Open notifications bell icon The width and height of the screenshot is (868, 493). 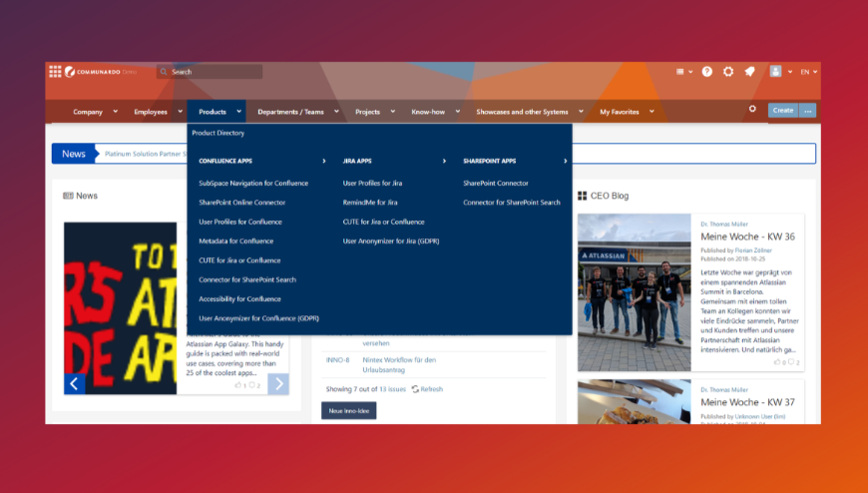click(749, 72)
